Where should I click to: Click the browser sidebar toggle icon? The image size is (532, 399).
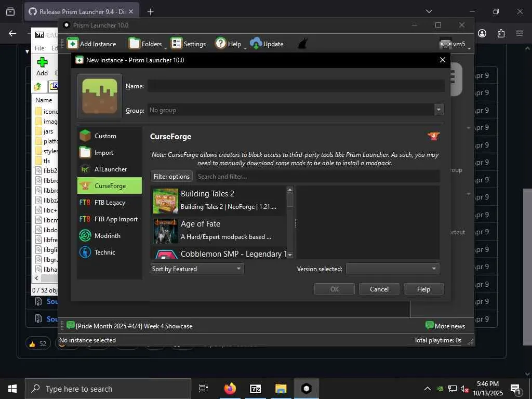10,11
